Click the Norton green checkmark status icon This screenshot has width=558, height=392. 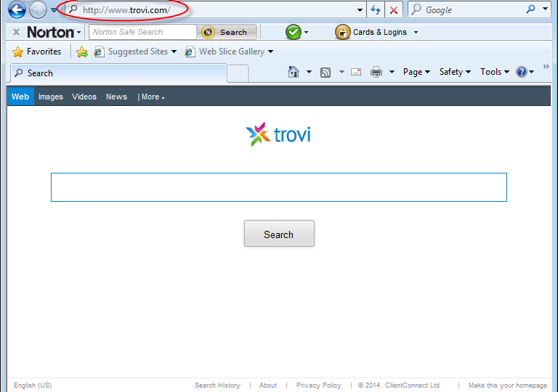(293, 32)
